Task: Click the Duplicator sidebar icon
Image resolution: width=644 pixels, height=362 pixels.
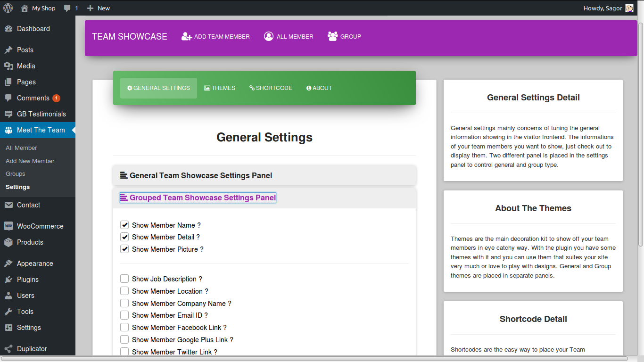Action: 8,349
